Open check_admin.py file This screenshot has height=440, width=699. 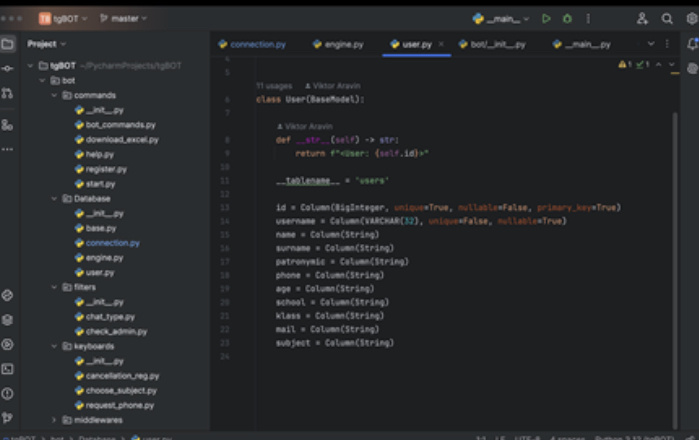111,332
